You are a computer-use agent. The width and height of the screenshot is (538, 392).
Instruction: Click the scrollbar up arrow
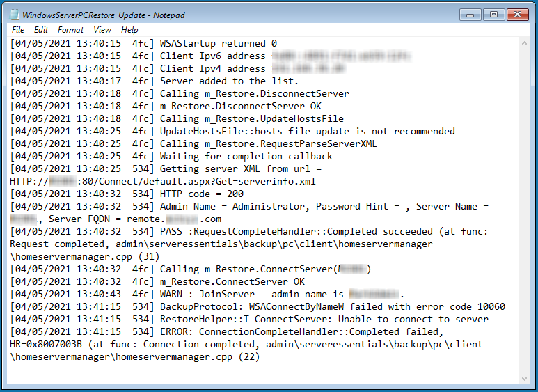524,43
